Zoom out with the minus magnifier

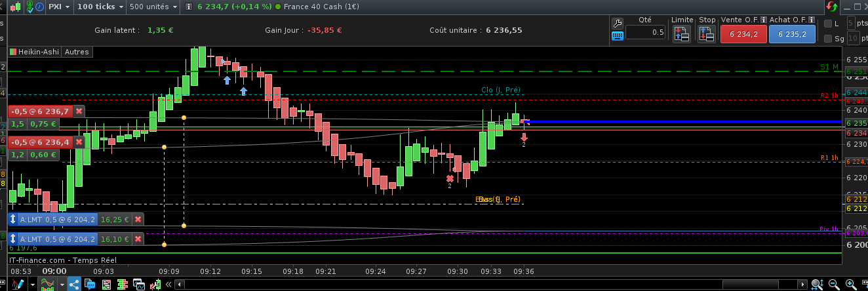[834, 284]
